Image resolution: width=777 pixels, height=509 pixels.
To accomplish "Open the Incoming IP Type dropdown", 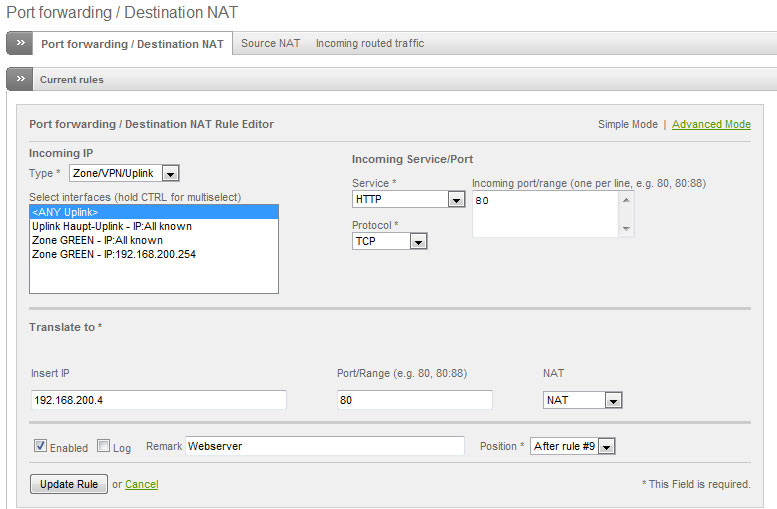I will (170, 174).
